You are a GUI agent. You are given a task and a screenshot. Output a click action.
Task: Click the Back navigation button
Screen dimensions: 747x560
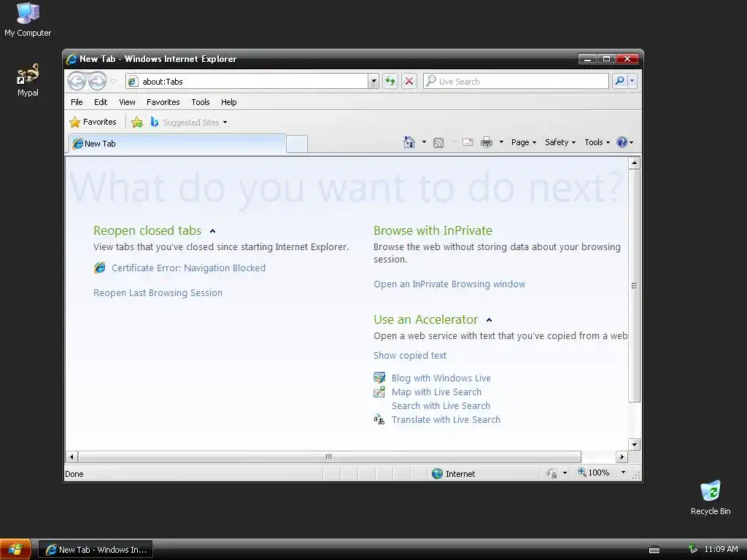click(77, 82)
